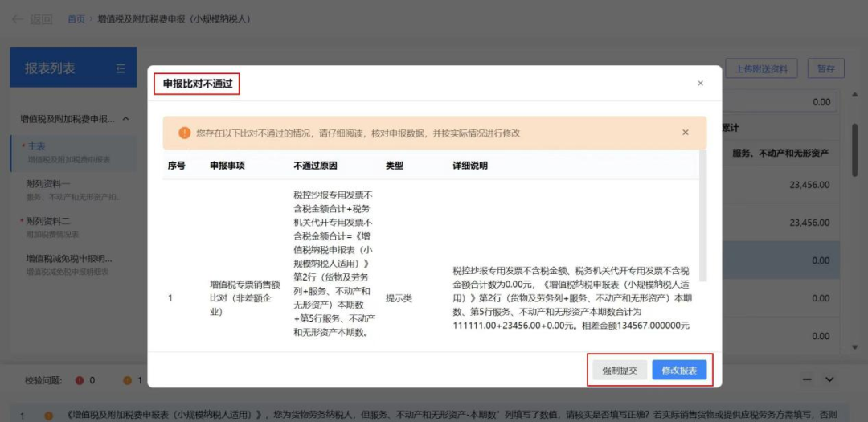
Task: Click the page scrollbar down arrow
Action: tap(854, 347)
